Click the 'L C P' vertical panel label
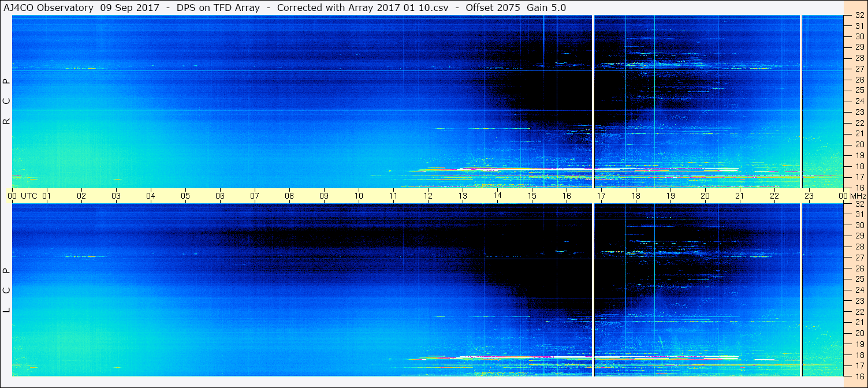Image resolution: width=868 pixels, height=388 pixels. tap(7, 290)
